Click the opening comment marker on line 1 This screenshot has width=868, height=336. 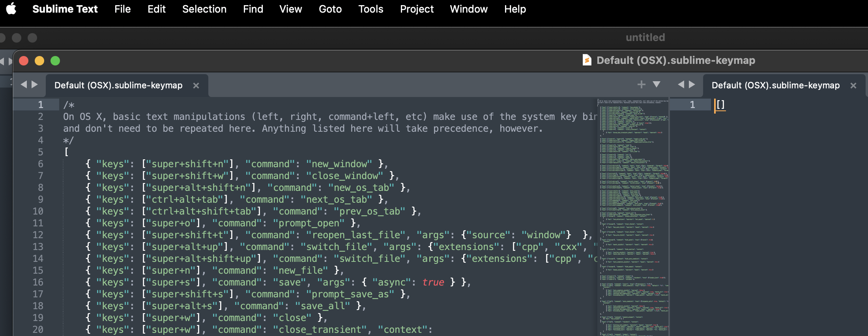(x=69, y=105)
